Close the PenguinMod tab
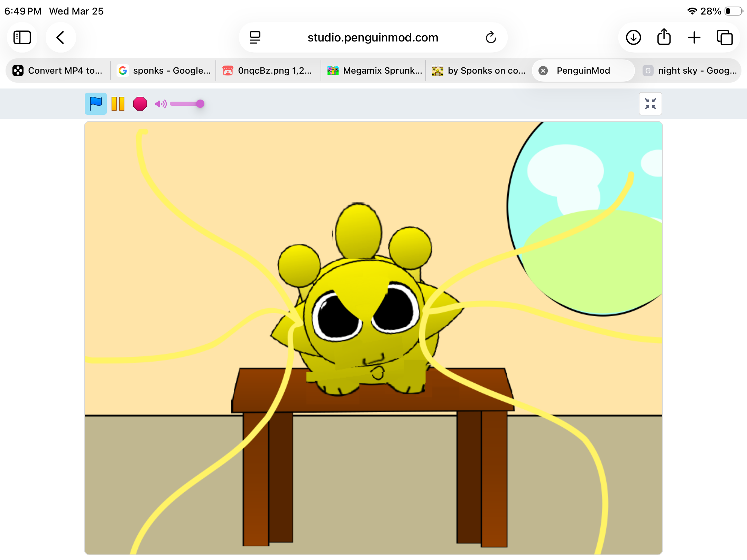 (543, 71)
